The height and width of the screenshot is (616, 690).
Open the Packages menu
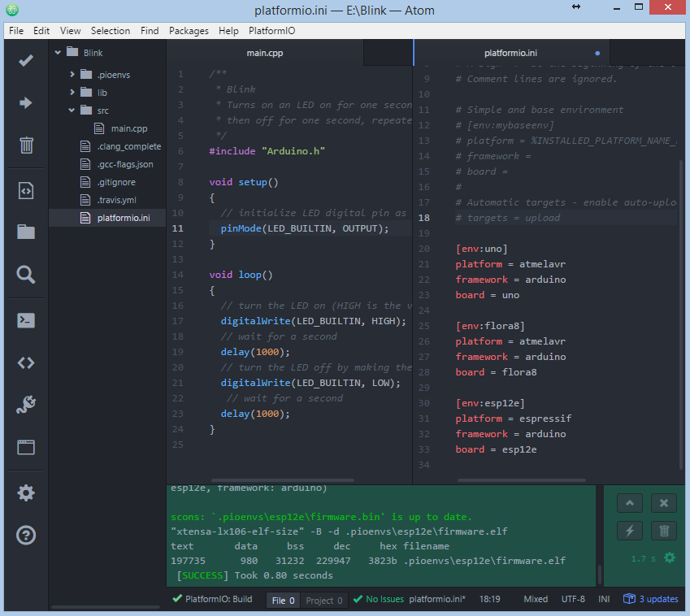click(189, 31)
